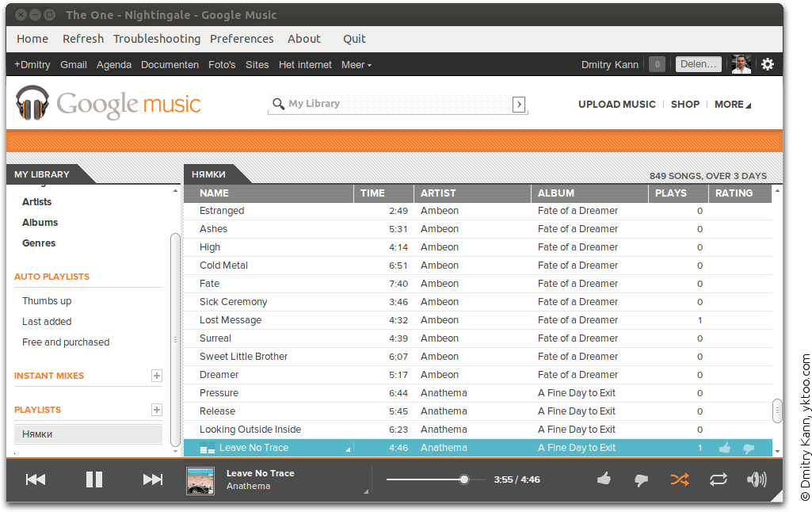Give thumbs up in player bar
This screenshot has width=812, height=512.
pyautogui.click(x=604, y=479)
